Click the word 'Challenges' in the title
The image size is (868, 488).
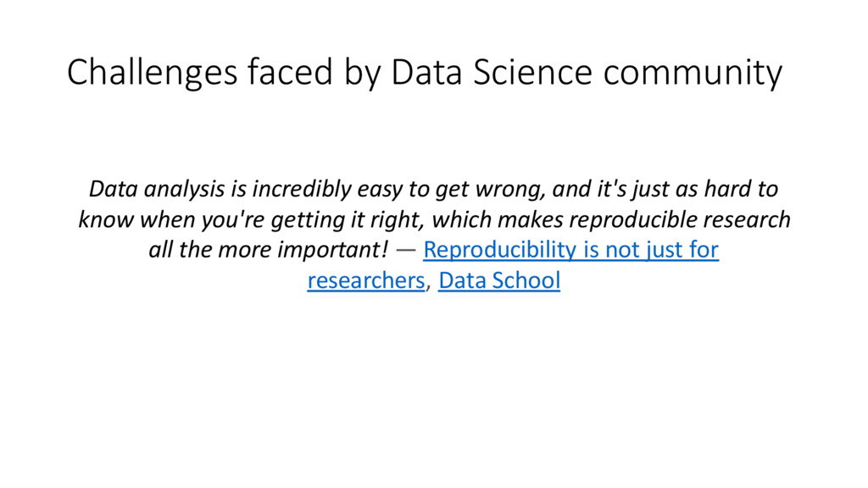(x=153, y=73)
